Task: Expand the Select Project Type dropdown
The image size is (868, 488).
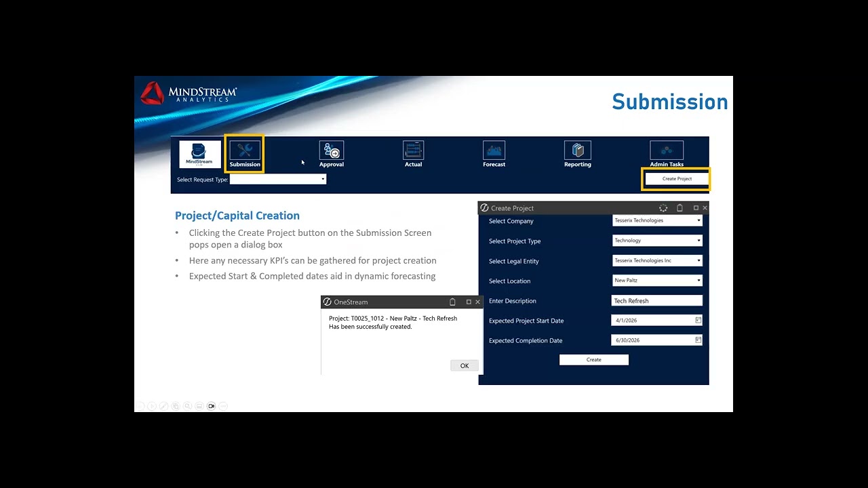Action: point(657,240)
